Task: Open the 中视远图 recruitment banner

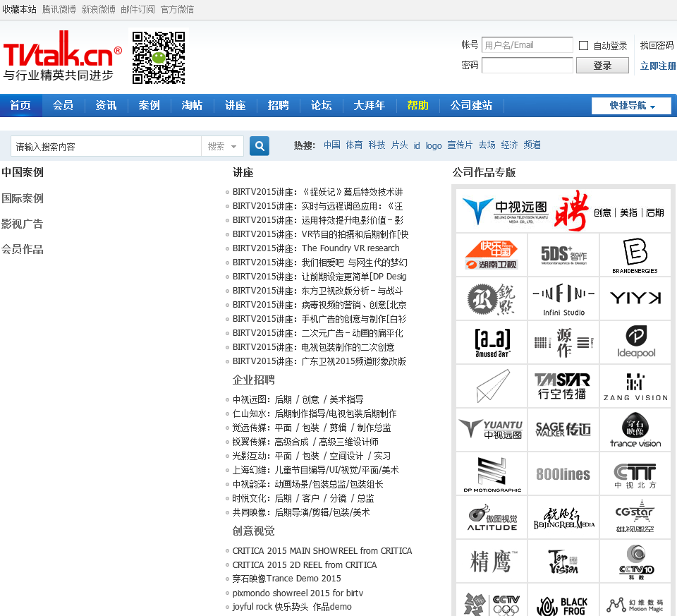Action: (x=563, y=211)
